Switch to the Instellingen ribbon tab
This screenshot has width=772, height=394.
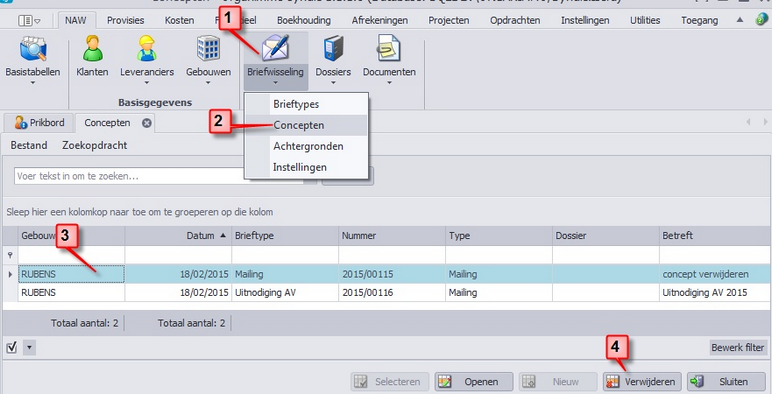coord(585,20)
